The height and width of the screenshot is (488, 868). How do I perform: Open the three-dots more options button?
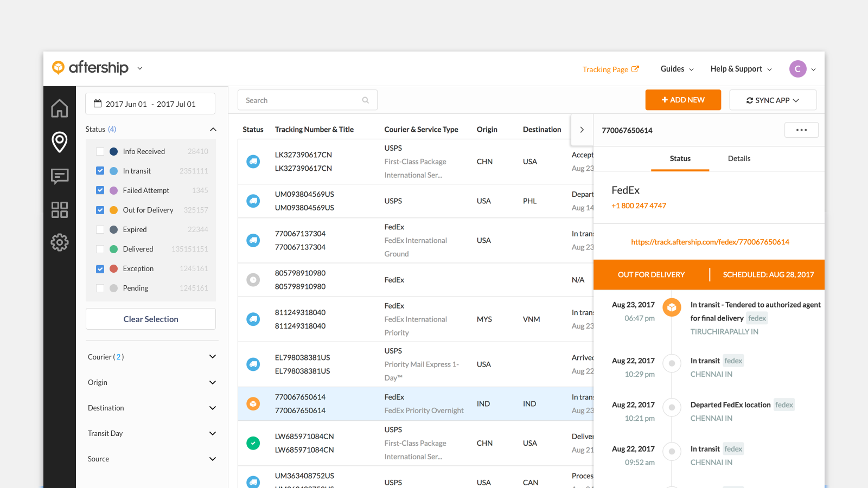[x=801, y=130]
